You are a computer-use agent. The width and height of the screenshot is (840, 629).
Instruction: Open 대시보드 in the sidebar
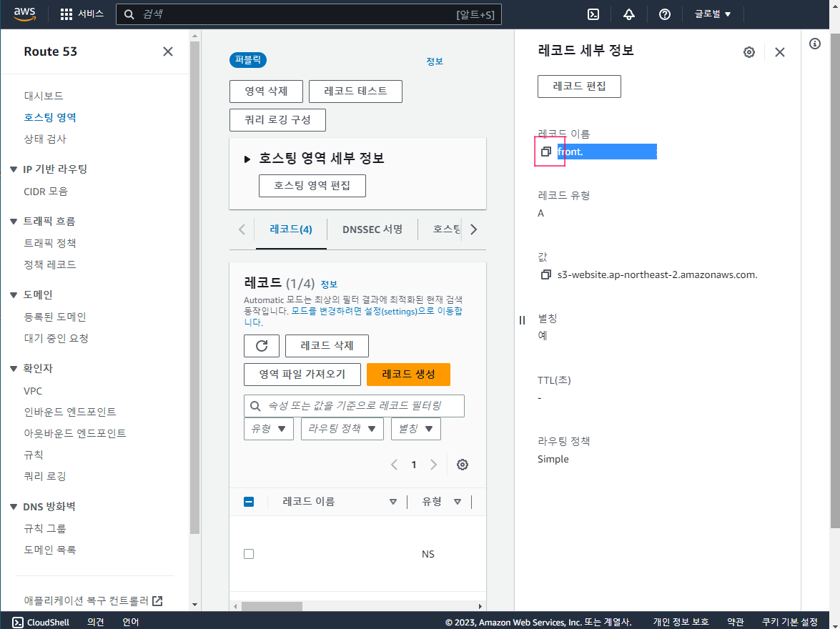click(44, 95)
